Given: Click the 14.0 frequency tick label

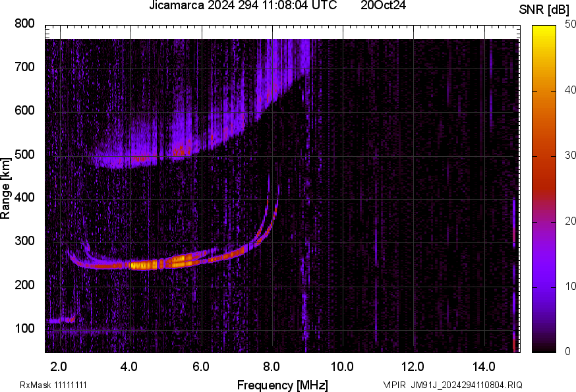Looking at the screenshot, I should point(483,366).
